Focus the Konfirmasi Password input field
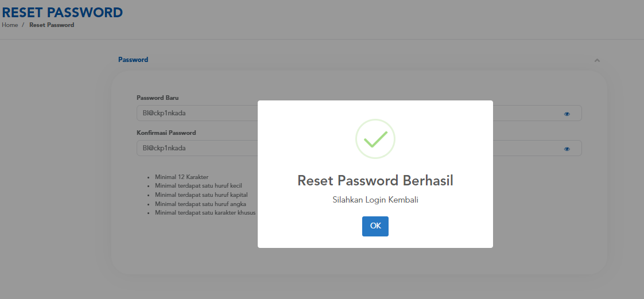Screen dimensions: 644x299 point(359,148)
